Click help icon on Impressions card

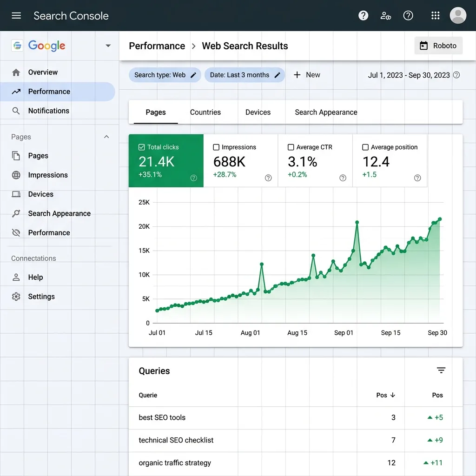(x=268, y=178)
